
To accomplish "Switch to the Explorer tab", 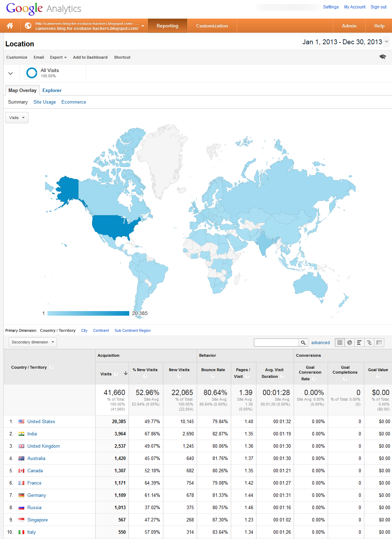I will (x=52, y=90).
